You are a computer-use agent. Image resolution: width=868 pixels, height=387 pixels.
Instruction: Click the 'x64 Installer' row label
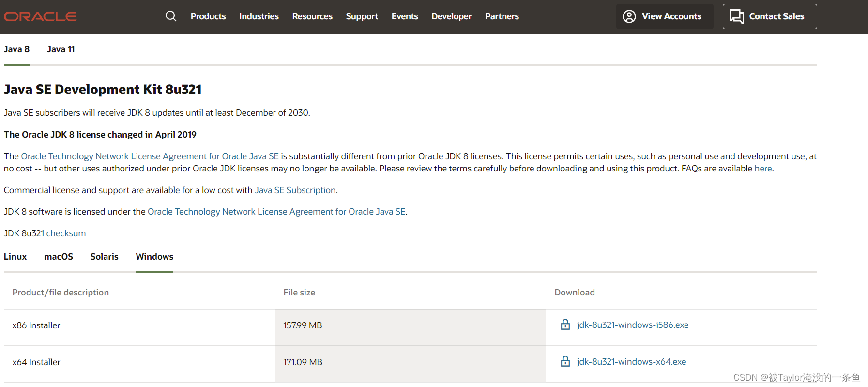36,362
